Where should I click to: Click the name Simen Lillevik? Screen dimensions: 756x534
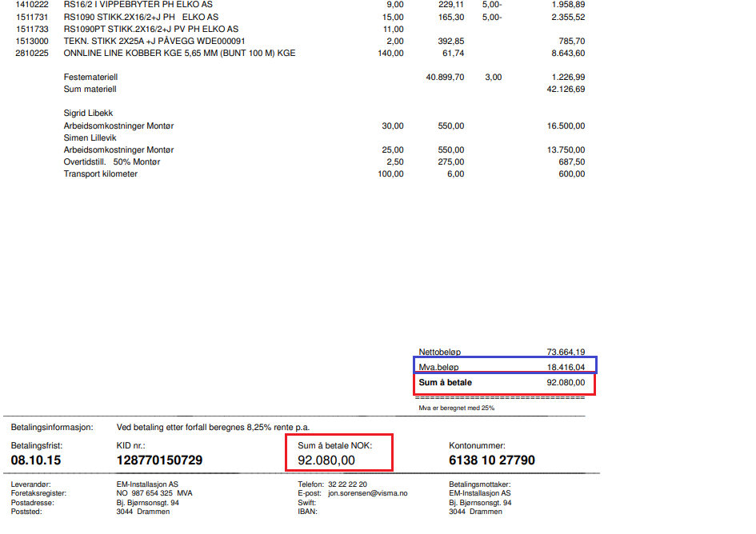(x=90, y=137)
